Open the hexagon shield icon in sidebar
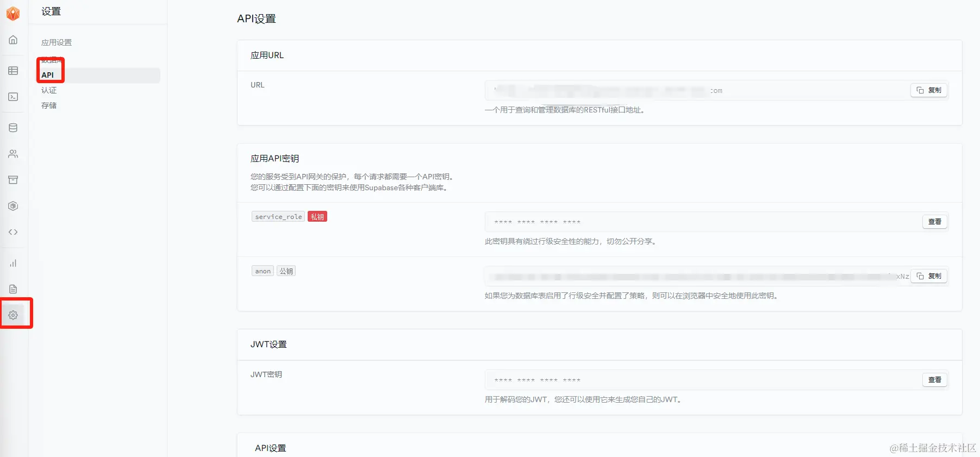 pyautogui.click(x=13, y=206)
